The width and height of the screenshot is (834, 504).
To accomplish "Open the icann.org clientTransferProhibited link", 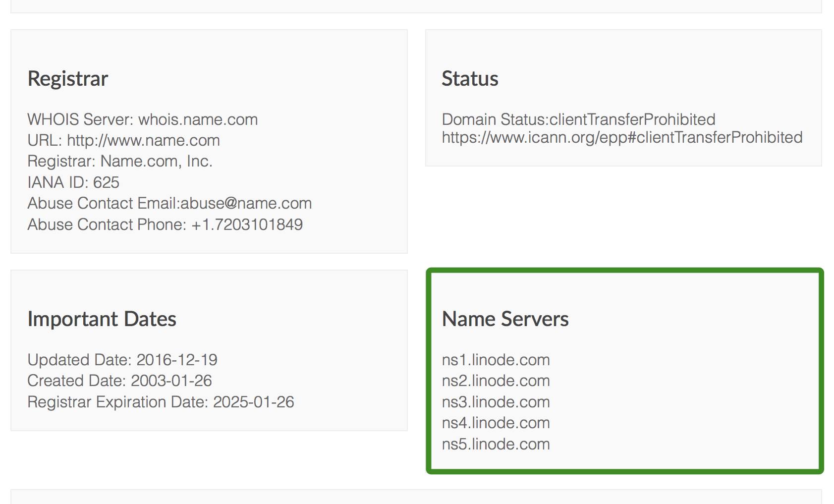I will (622, 137).
